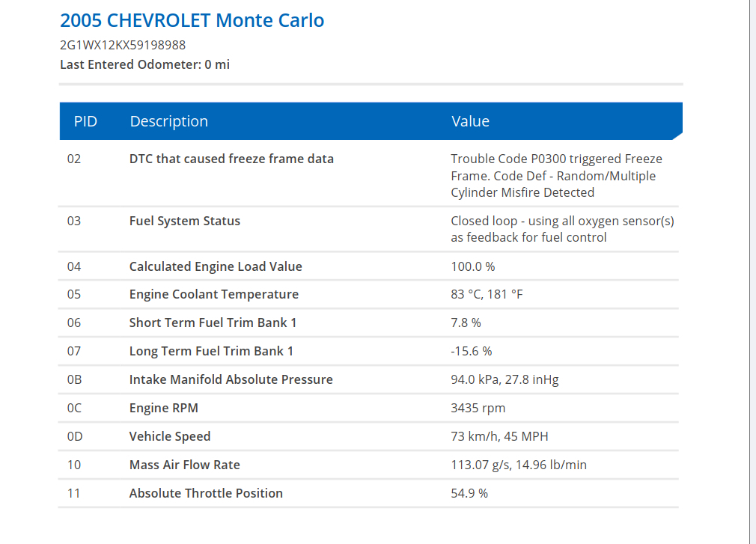756x544 pixels.
Task: Click the Closed loop oxygen sensor value
Action: 562,229
